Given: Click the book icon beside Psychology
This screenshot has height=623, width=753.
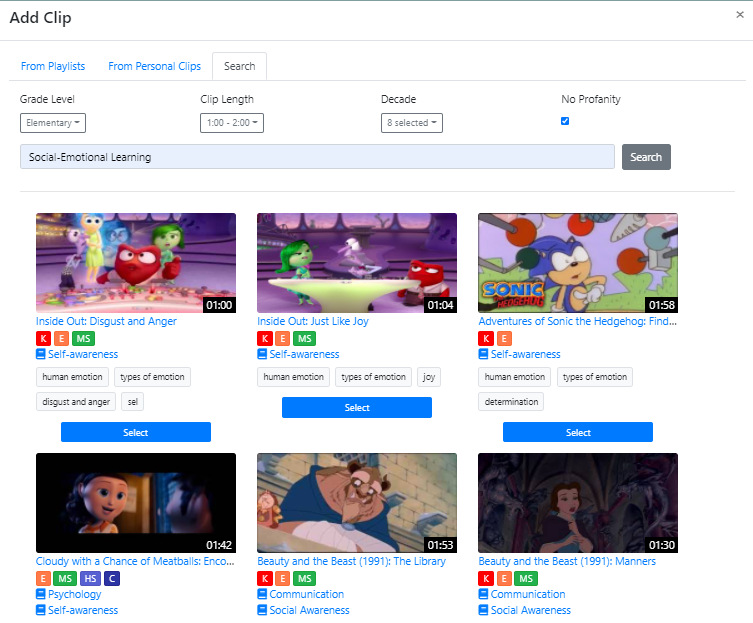Looking at the screenshot, I should coord(41,594).
